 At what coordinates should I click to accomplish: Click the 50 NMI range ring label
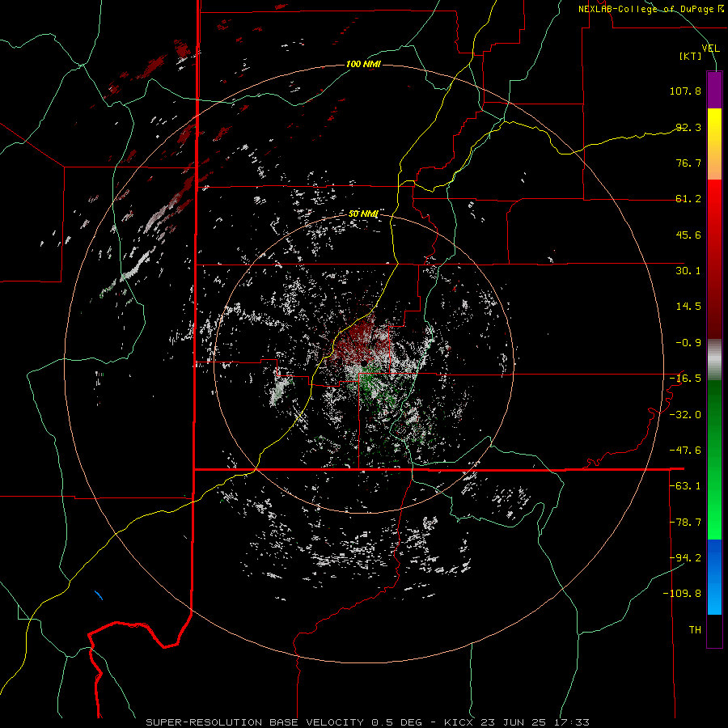(363, 214)
